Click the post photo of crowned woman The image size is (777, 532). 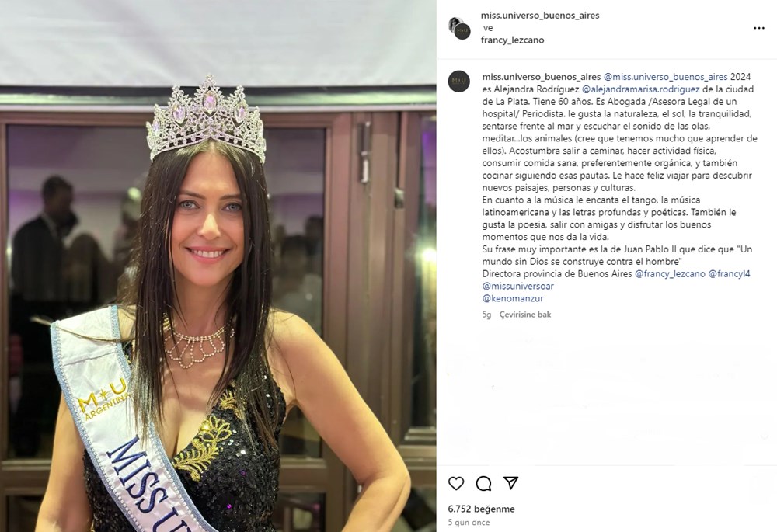point(218,266)
